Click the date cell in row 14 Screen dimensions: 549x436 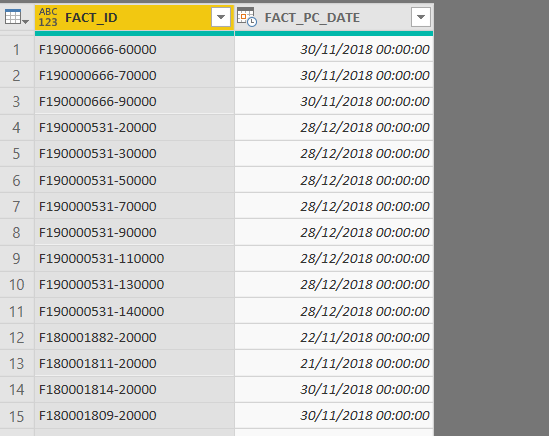point(334,389)
